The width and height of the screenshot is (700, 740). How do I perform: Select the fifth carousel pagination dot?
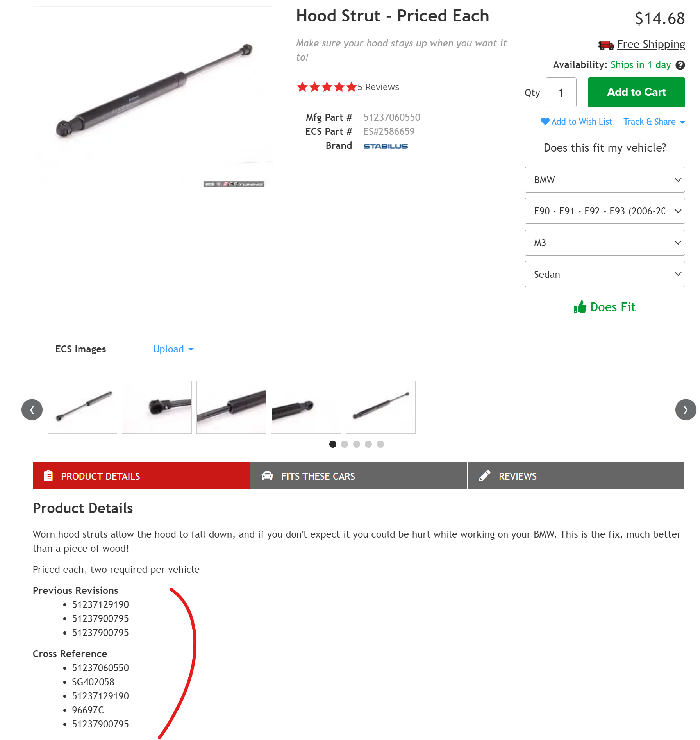[380, 444]
